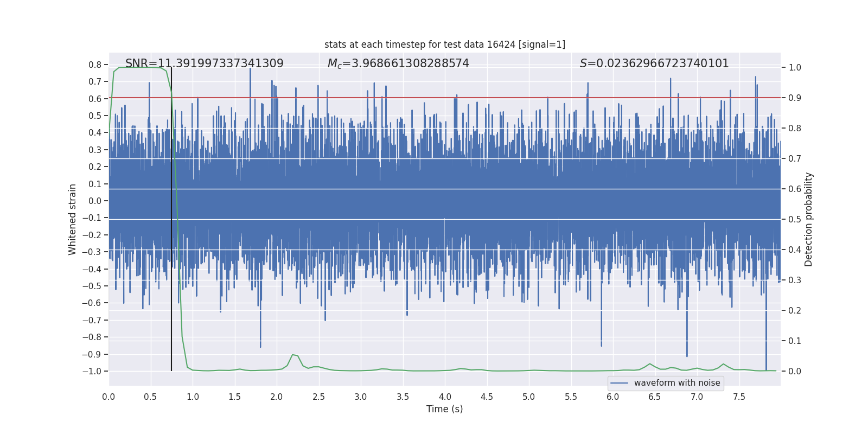Viewport: 868px width, 434px height.
Task: Click the 'Whitened strain' y-axis label
Action: (x=73, y=219)
